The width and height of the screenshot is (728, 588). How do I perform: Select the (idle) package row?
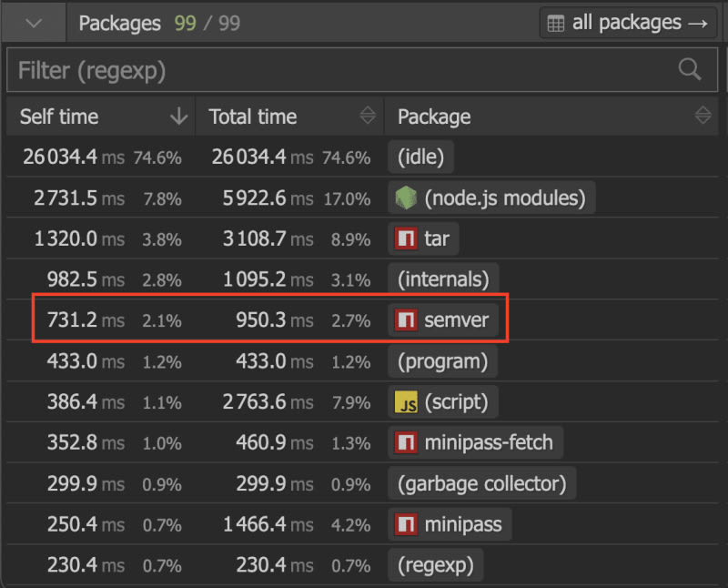point(420,157)
